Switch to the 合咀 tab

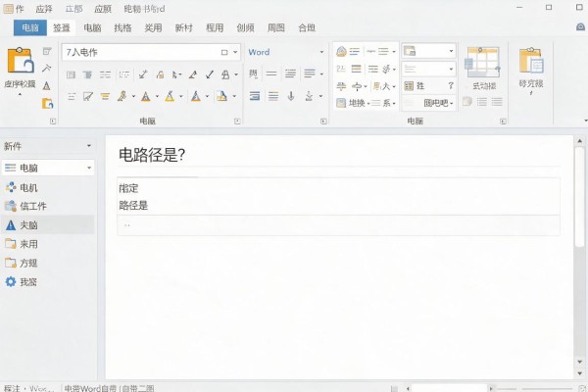pyautogui.click(x=307, y=27)
